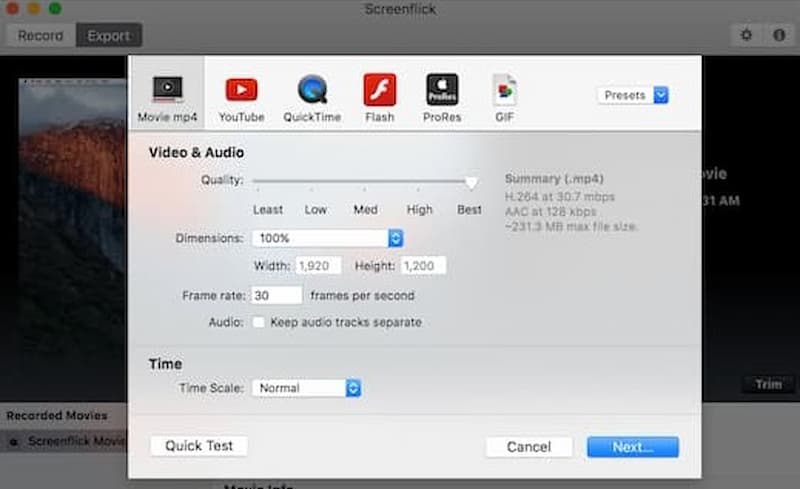The image size is (800, 489).
Task: Open the Time Scale Normal dropdown
Action: point(306,388)
